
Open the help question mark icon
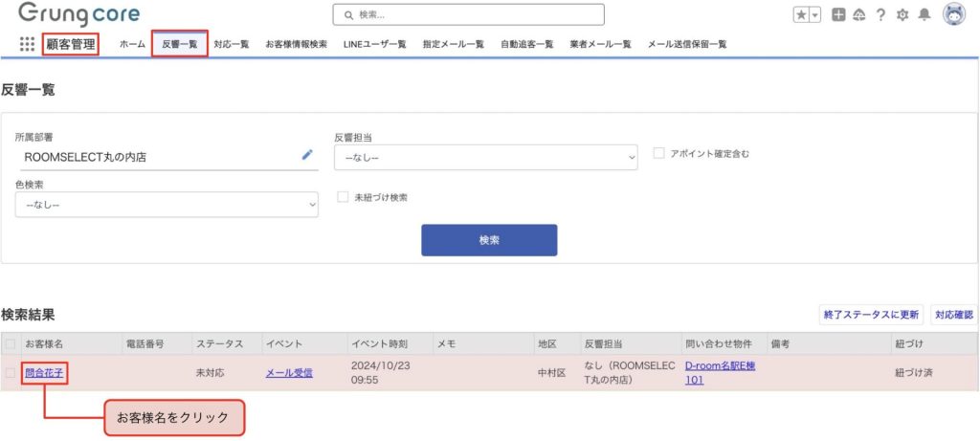tap(880, 14)
